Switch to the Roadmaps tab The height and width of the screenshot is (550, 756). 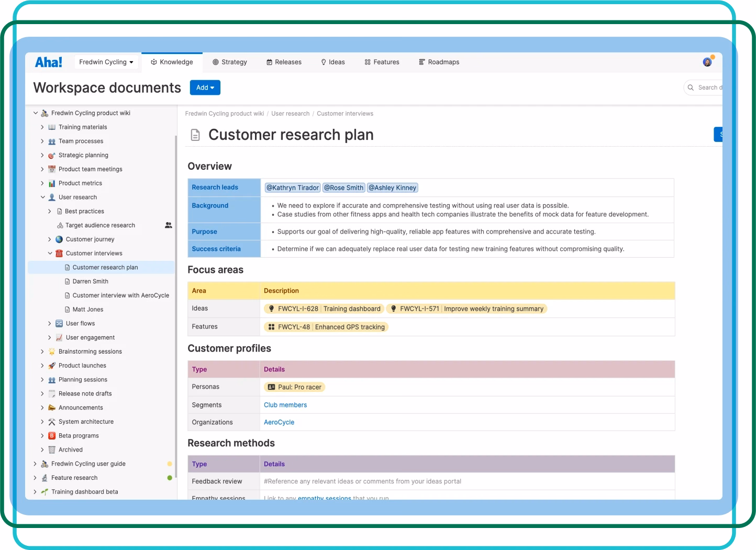point(439,62)
